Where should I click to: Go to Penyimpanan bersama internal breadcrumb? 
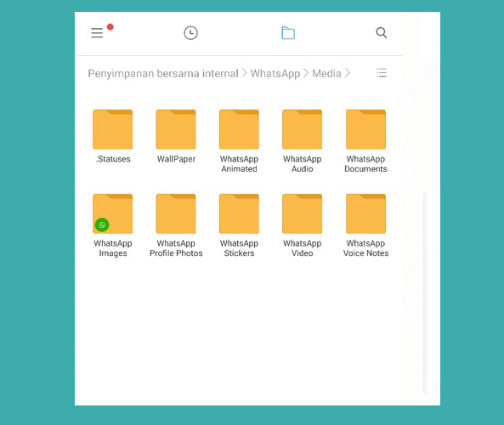pyautogui.click(x=163, y=74)
